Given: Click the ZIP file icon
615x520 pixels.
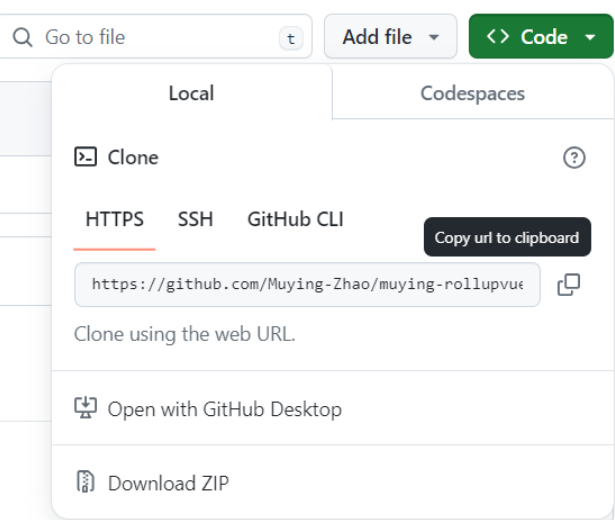Looking at the screenshot, I should (86, 483).
